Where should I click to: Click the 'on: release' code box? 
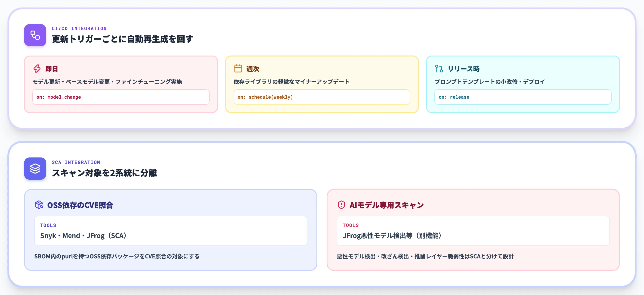[523, 97]
